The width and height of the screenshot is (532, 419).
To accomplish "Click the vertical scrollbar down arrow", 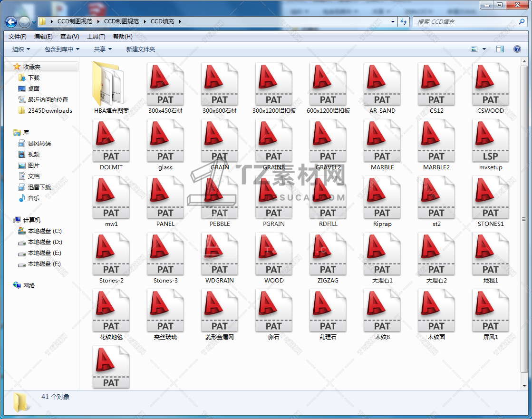I will (x=524, y=386).
